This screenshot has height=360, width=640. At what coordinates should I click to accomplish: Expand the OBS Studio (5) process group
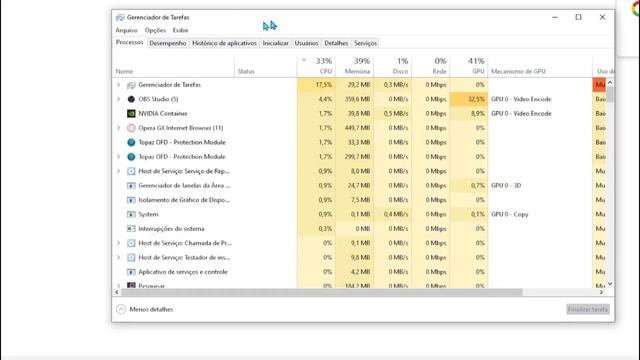tap(118, 99)
